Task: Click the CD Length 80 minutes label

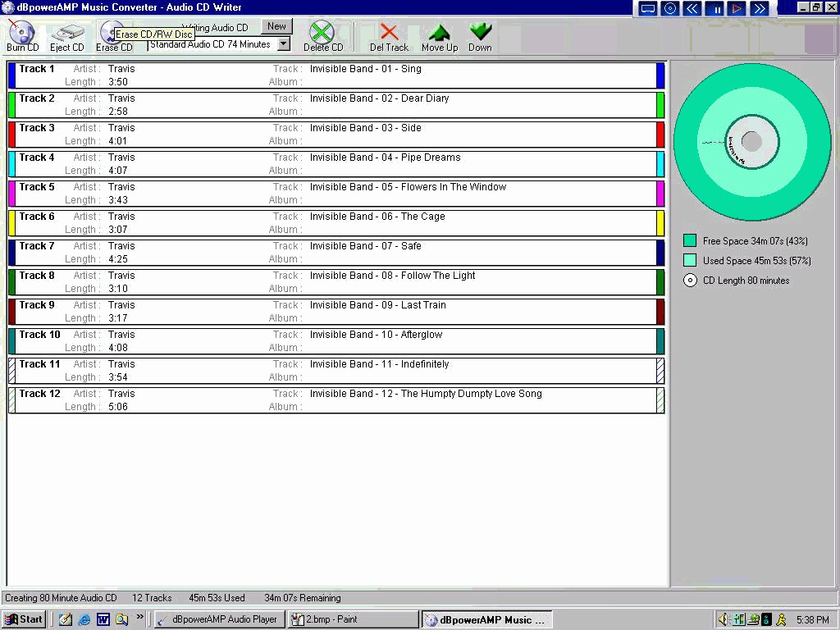Action: (x=746, y=281)
